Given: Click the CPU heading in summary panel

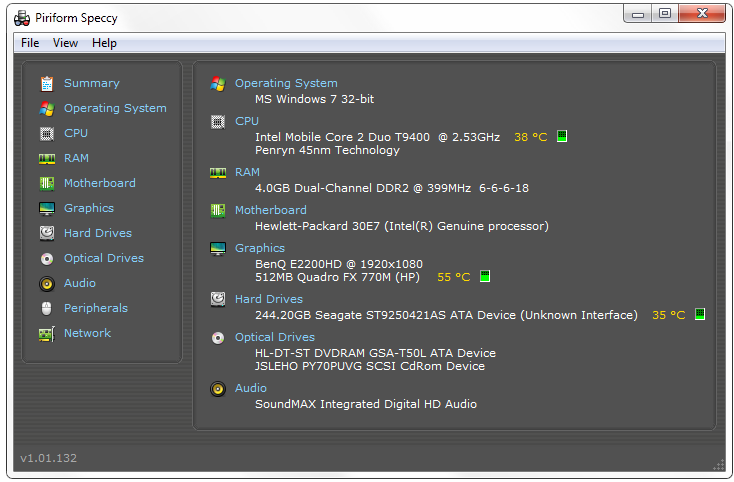Looking at the screenshot, I should click(x=247, y=121).
